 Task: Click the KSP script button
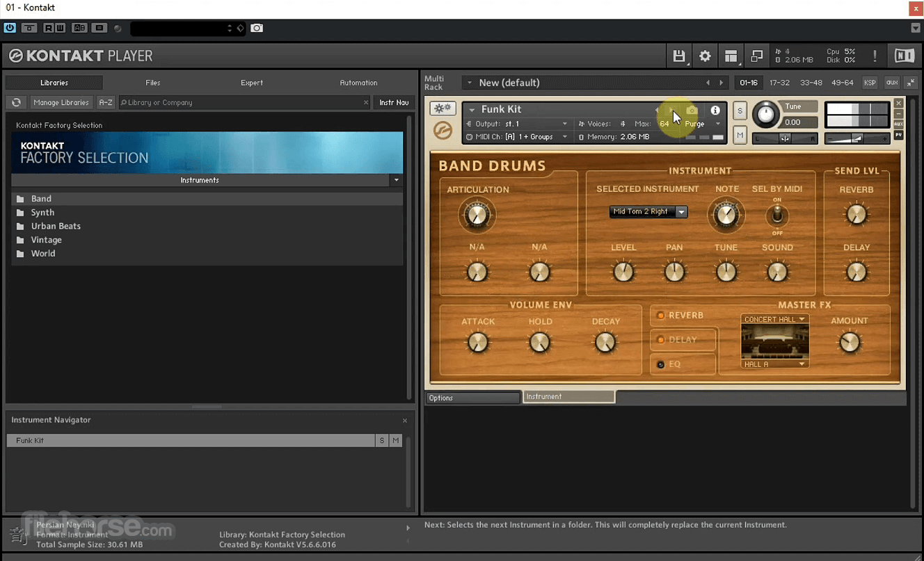tap(870, 83)
